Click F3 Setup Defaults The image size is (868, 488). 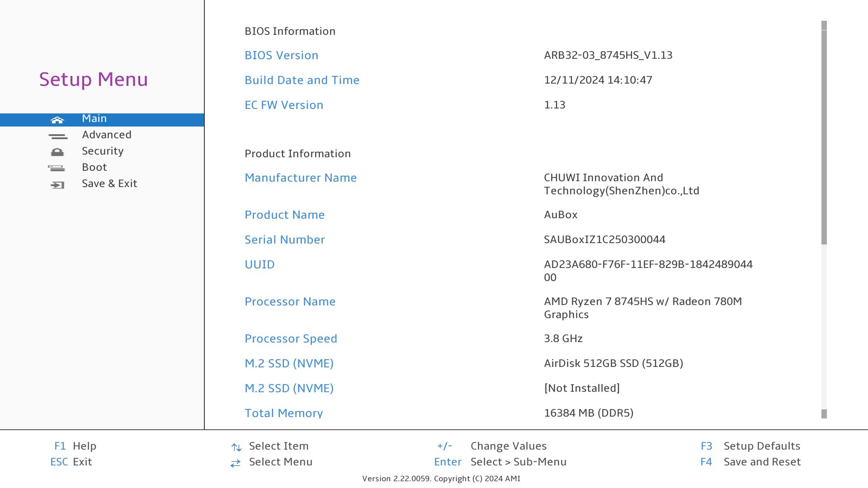[x=750, y=446]
